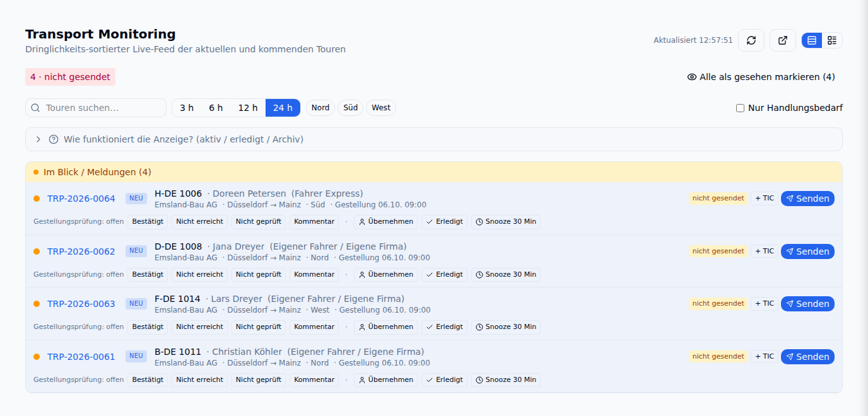Mark all as seen with the eye button
This screenshot has height=416, width=868.
(x=761, y=77)
